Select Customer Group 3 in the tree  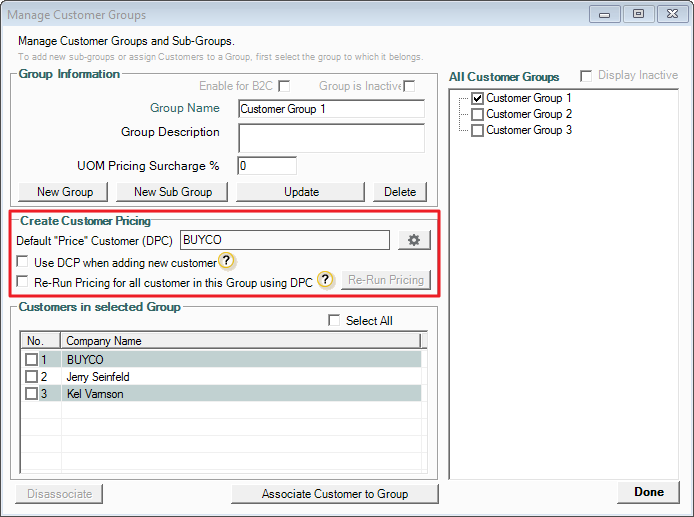(477, 130)
